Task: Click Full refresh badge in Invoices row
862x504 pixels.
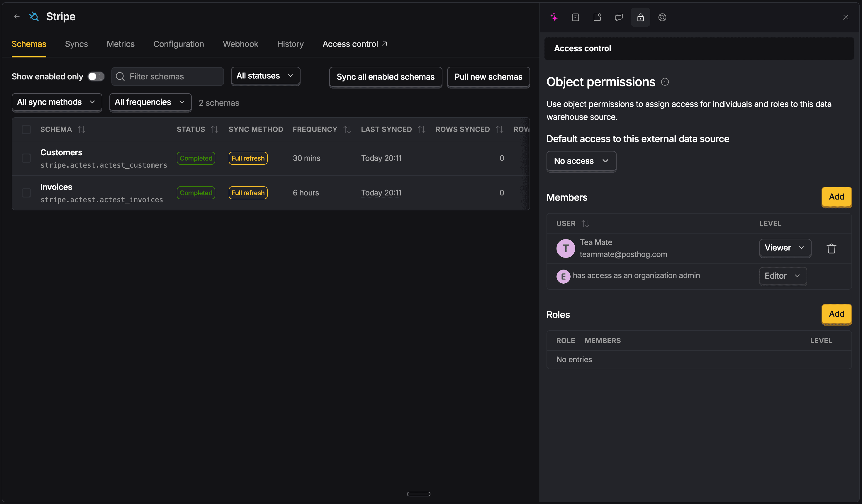Action: pos(248,193)
